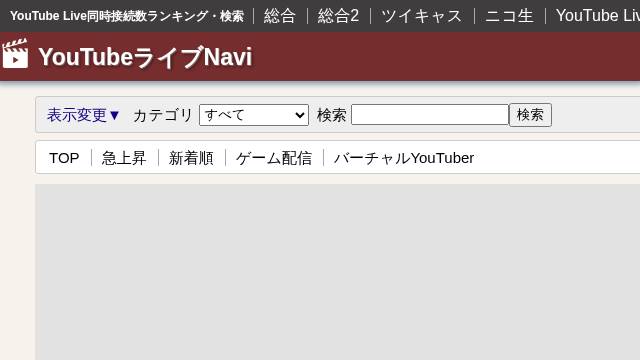
Task: Click the 検索 submit button
Action: click(530, 115)
